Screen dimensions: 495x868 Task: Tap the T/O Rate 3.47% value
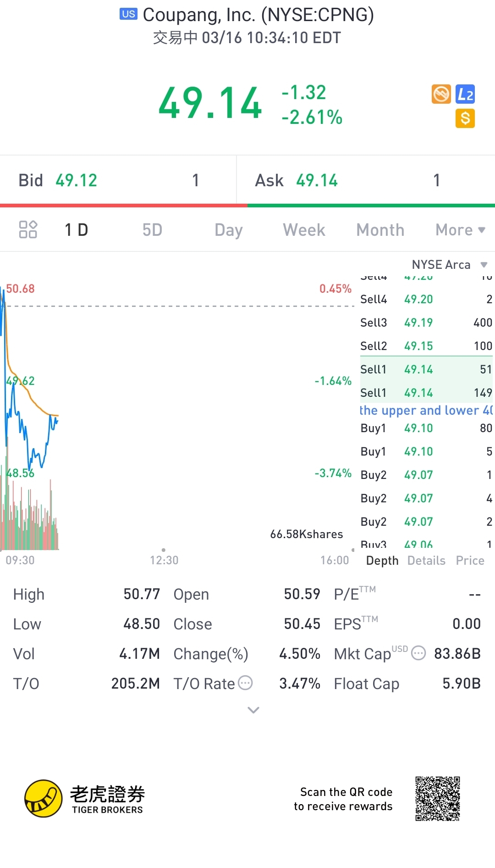click(x=300, y=684)
